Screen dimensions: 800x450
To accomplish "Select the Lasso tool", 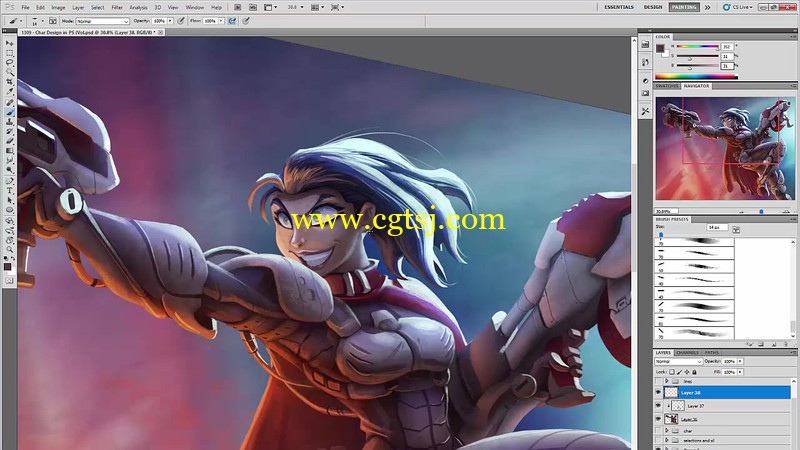I will point(9,63).
